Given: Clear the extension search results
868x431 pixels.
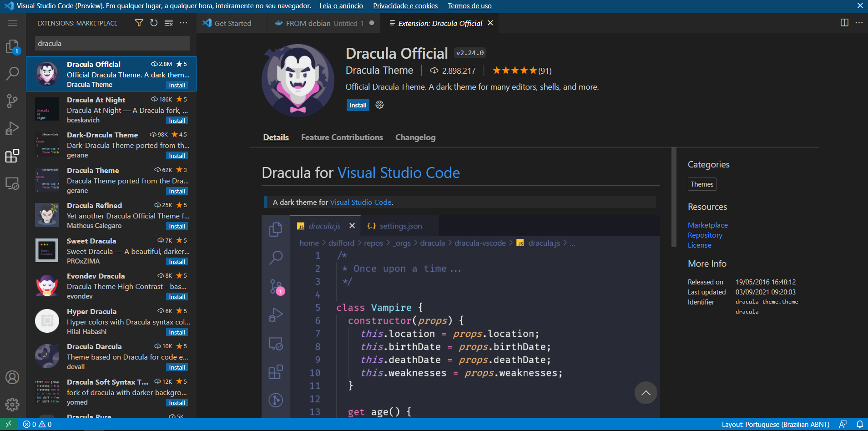Looking at the screenshot, I should tap(169, 23).
